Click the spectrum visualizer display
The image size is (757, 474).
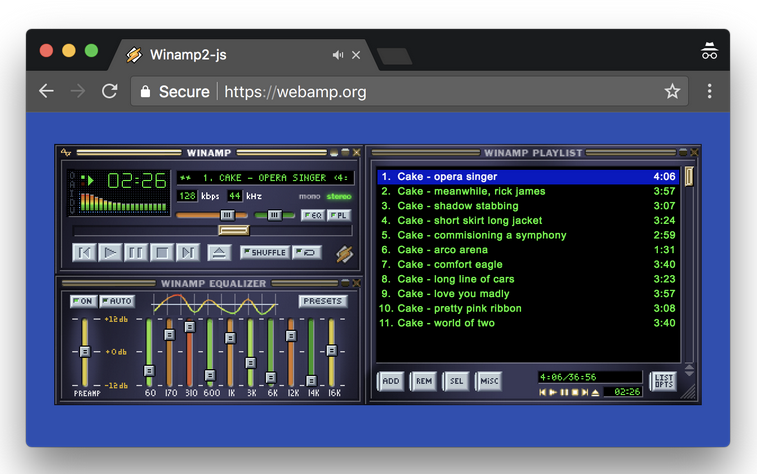point(124,202)
